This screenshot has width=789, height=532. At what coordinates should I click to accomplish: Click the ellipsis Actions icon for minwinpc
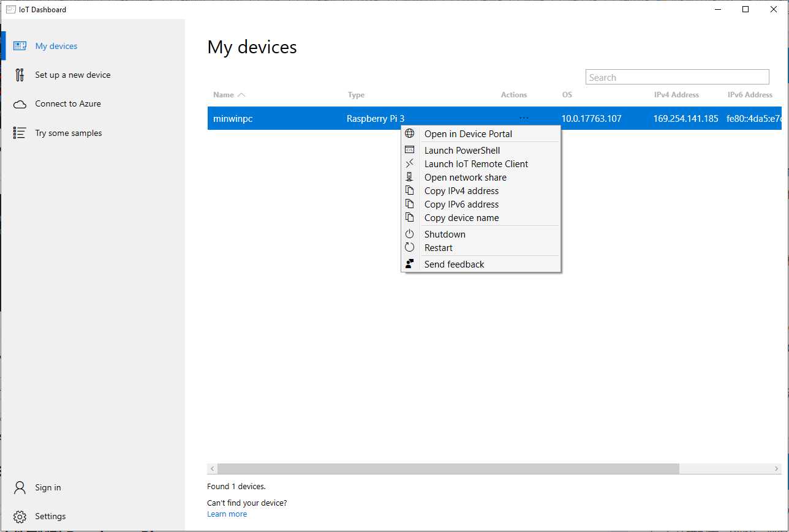point(524,118)
